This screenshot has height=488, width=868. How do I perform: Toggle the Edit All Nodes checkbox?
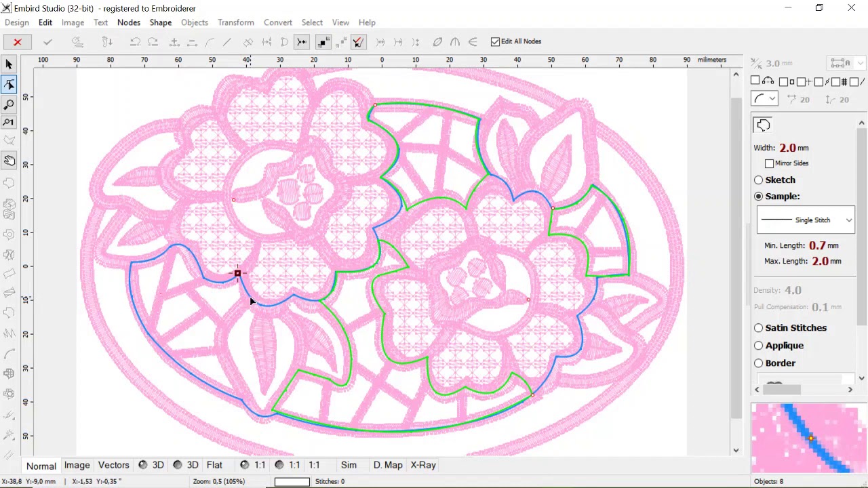[x=495, y=41]
